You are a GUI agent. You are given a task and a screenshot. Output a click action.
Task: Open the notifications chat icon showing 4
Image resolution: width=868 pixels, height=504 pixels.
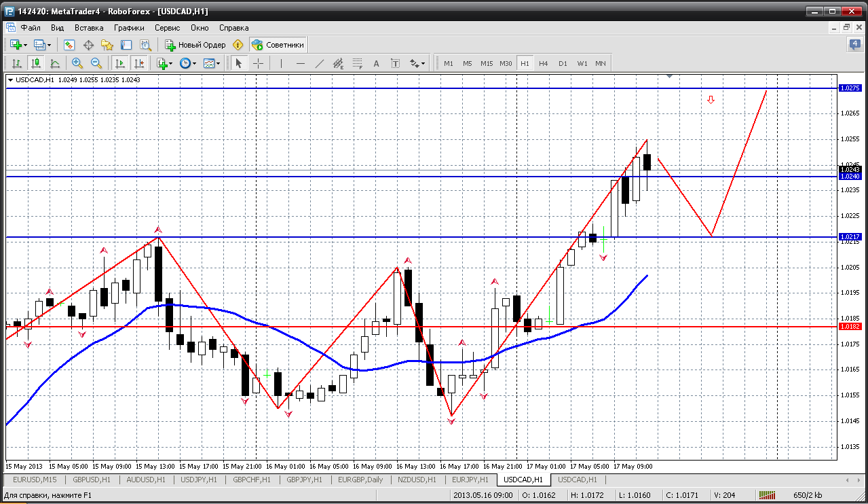855,45
